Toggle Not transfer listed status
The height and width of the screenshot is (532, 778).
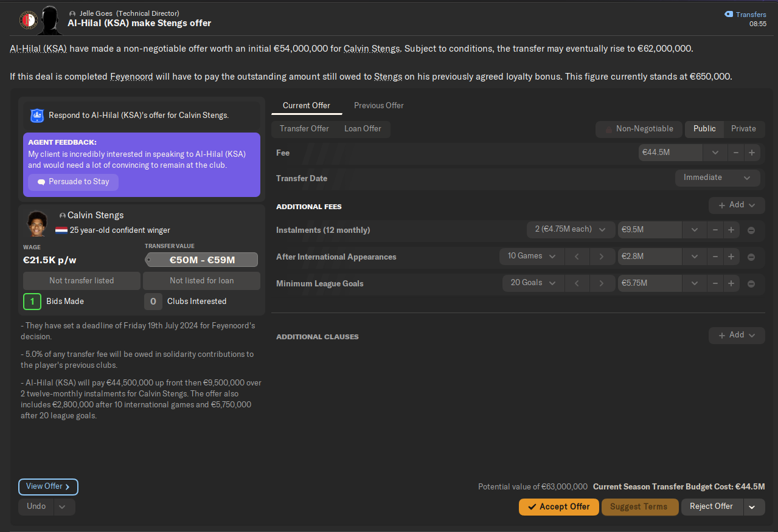[x=82, y=281]
